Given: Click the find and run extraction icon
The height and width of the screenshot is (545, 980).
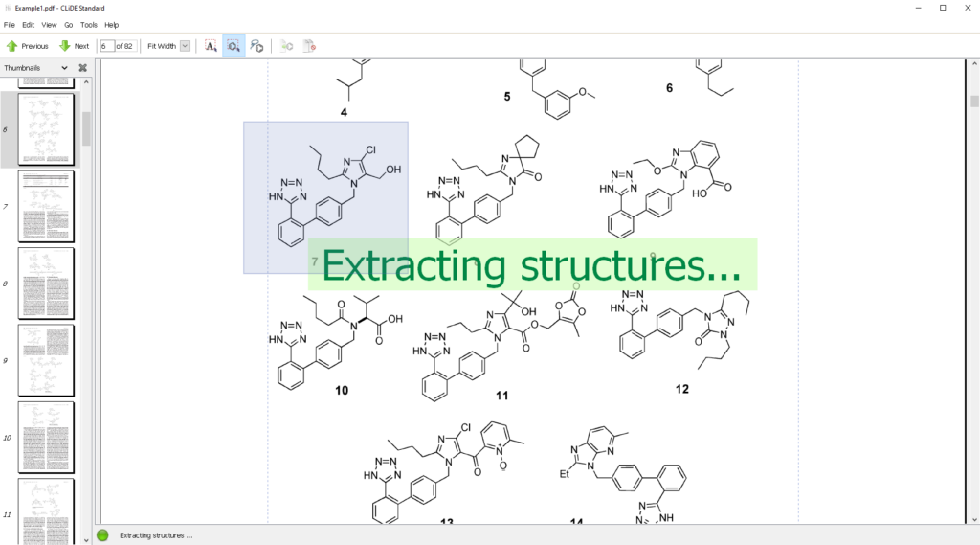Looking at the screenshot, I should tap(256, 46).
